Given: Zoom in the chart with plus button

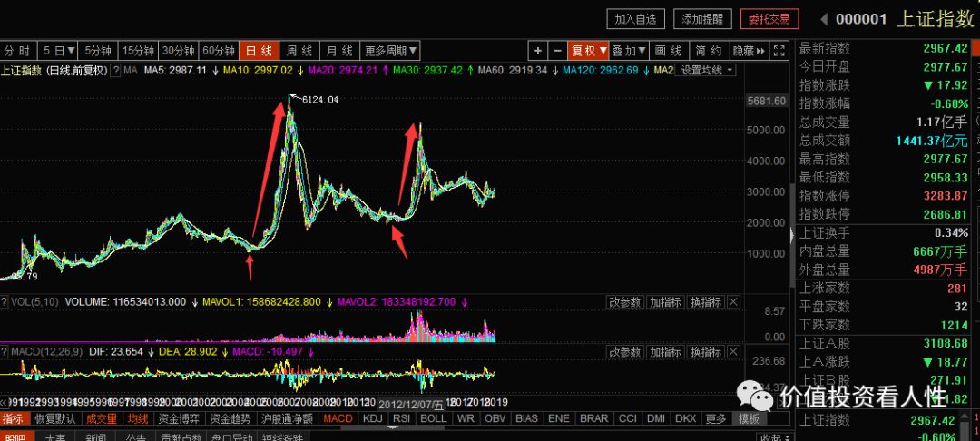Looking at the screenshot, I should 537,51.
